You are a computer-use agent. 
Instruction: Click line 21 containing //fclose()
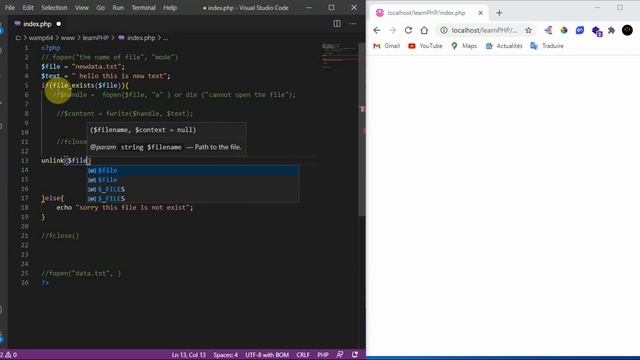60,236
